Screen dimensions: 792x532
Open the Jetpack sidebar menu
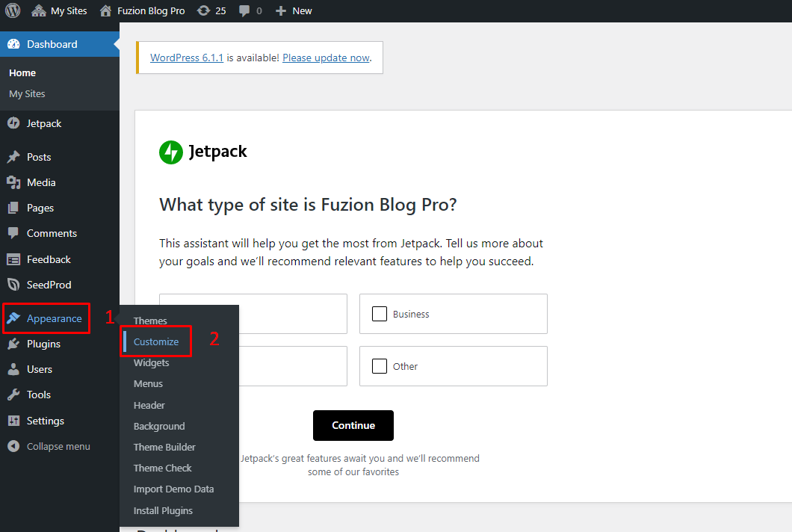click(44, 123)
